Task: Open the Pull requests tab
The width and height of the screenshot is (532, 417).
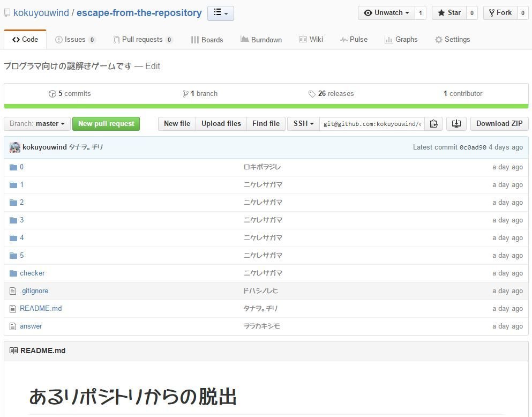Action: click(x=143, y=40)
